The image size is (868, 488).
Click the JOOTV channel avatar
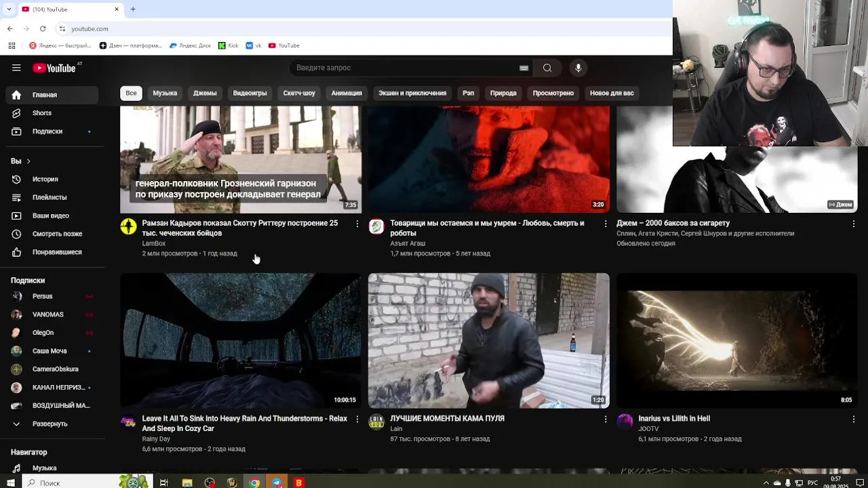click(x=625, y=422)
